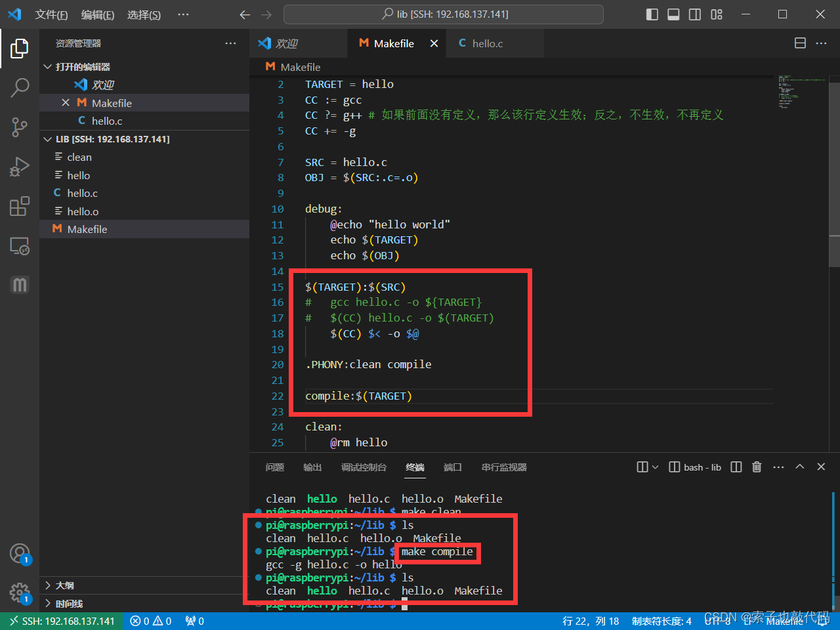Click the terminal vertical scrollbar
Screen dimensions: 840x630
click(x=835, y=551)
